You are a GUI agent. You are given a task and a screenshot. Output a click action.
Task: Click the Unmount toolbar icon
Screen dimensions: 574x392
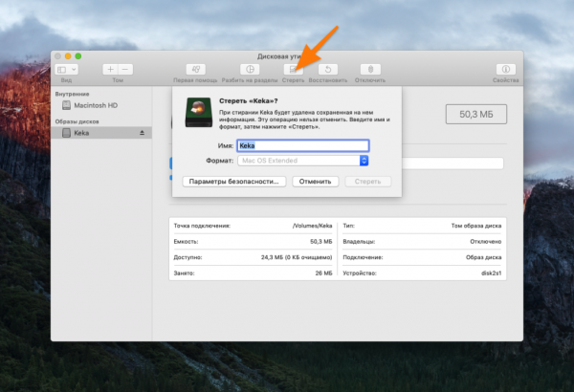pos(370,69)
